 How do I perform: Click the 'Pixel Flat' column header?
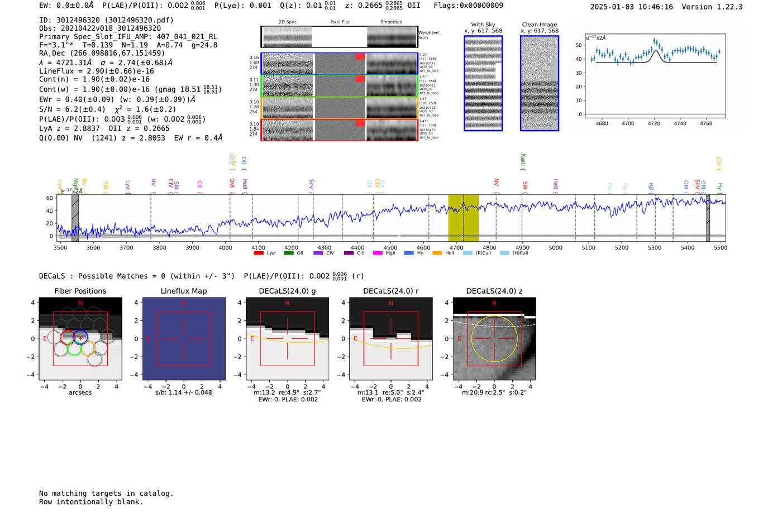coord(340,22)
